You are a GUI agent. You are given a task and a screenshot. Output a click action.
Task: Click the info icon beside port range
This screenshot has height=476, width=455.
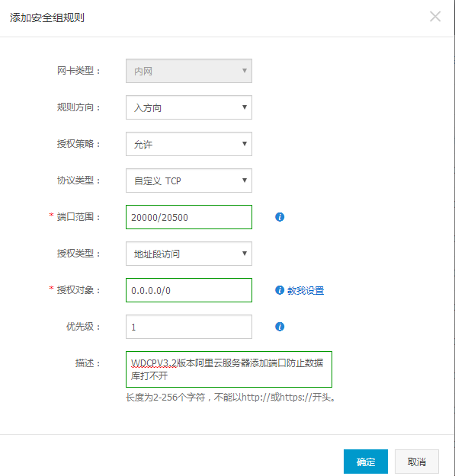click(280, 217)
